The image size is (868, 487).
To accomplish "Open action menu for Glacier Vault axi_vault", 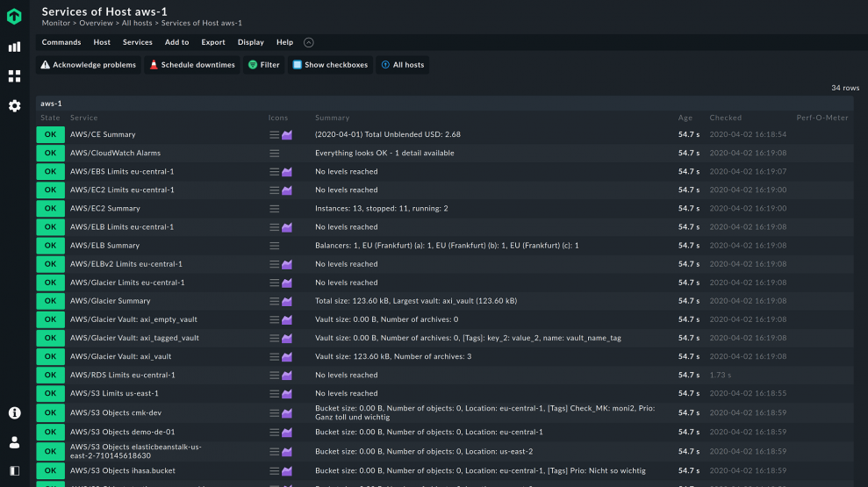I will pos(274,357).
